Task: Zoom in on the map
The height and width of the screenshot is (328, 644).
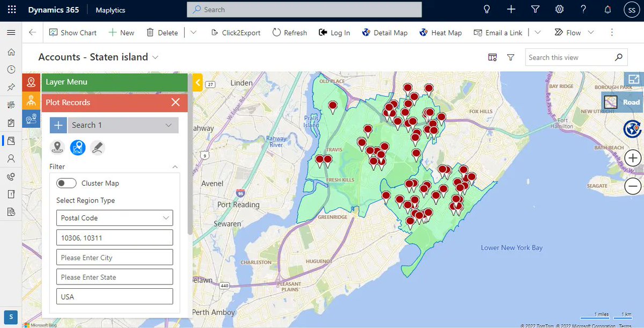Action: point(633,158)
